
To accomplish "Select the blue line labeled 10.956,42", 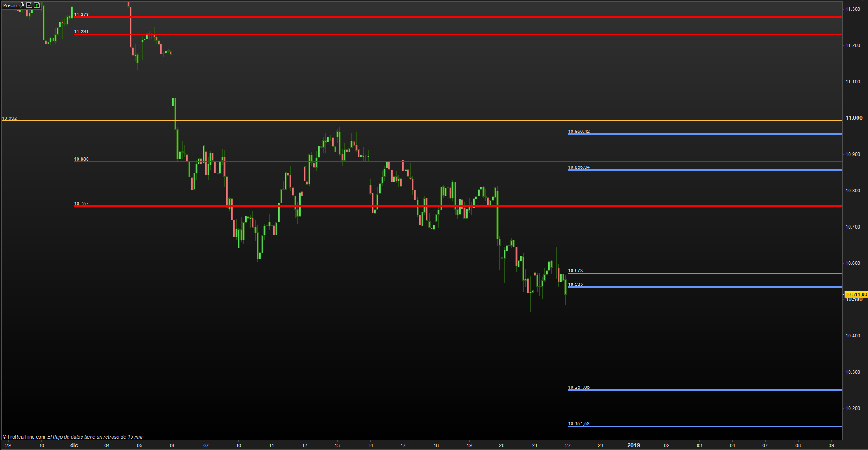I will pyautogui.click(x=703, y=134).
